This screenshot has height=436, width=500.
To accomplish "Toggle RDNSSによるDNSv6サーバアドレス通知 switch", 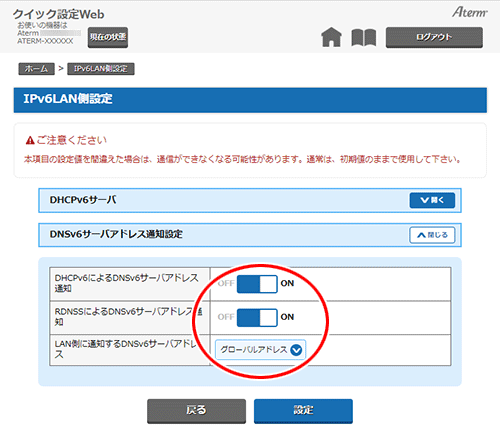I will 257,317.
